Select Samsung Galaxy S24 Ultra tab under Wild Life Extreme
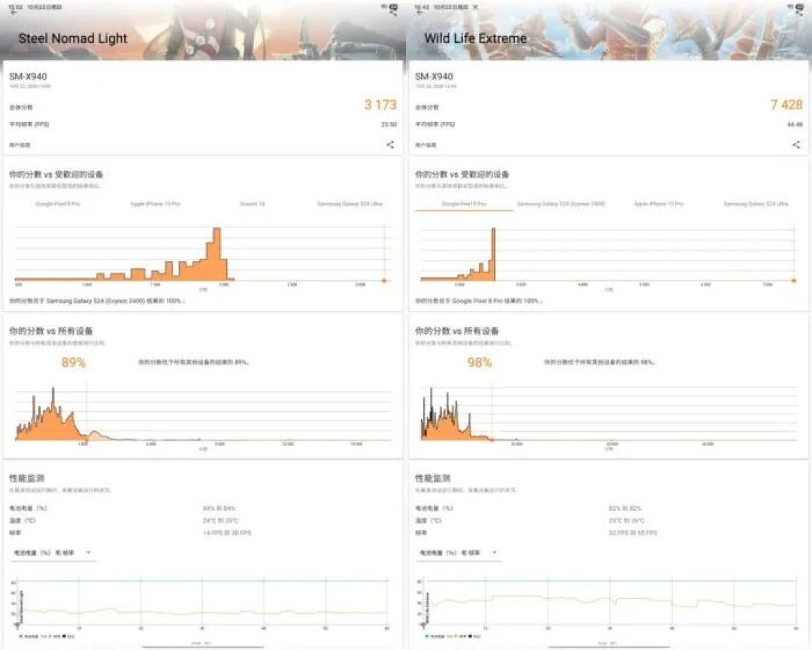The width and height of the screenshot is (812, 650). (756, 204)
